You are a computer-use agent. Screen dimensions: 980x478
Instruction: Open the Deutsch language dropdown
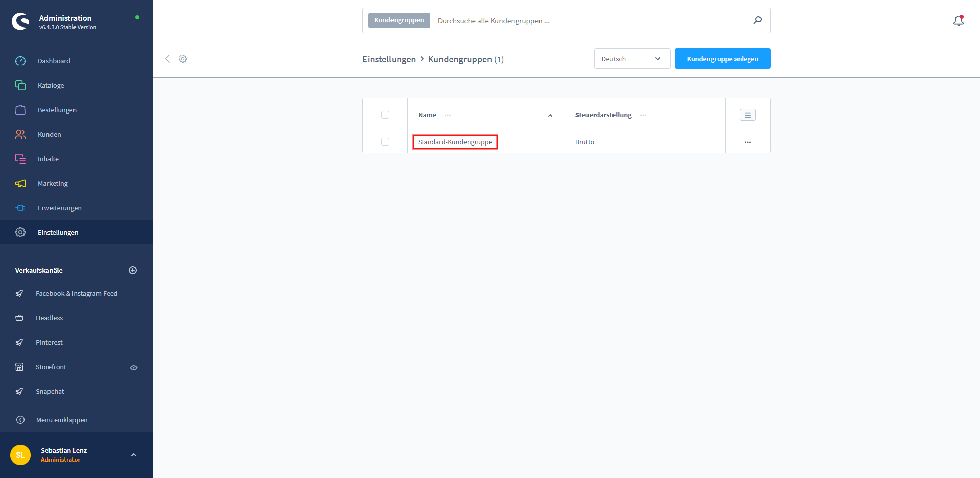pos(632,59)
